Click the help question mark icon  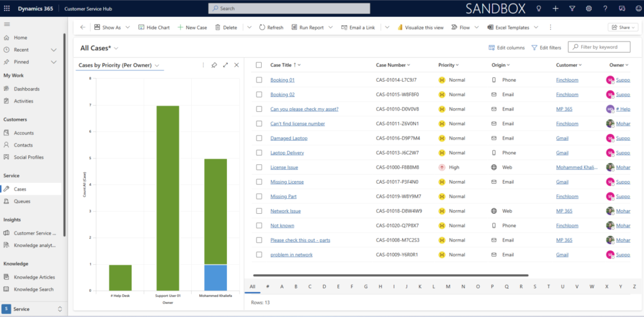[x=605, y=9]
